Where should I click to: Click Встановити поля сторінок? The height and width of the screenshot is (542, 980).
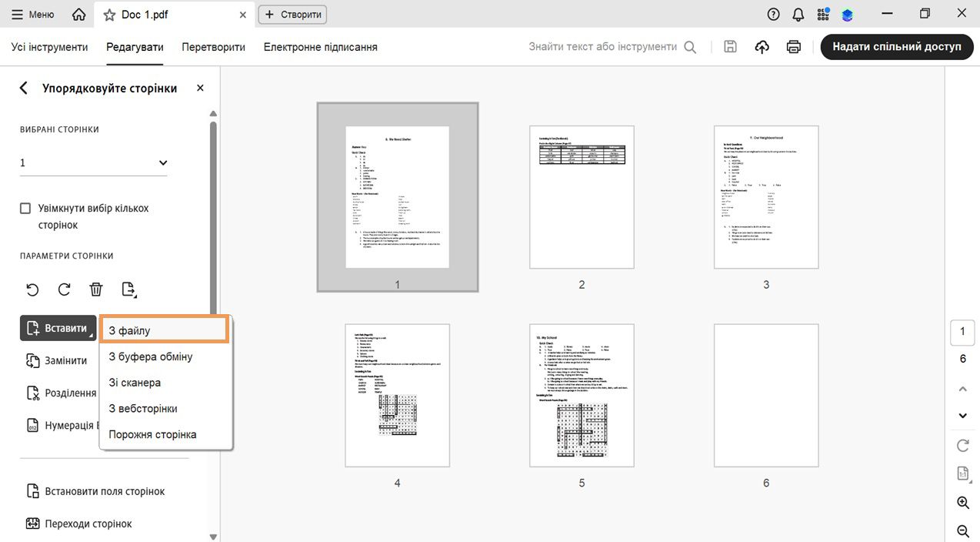pos(95,491)
